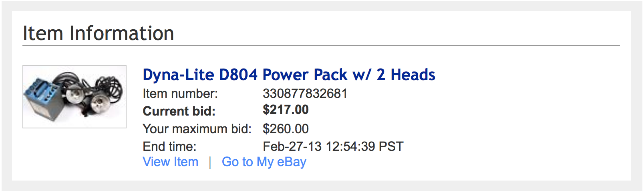Click the horizontal rule under Item Information

coord(321,45)
